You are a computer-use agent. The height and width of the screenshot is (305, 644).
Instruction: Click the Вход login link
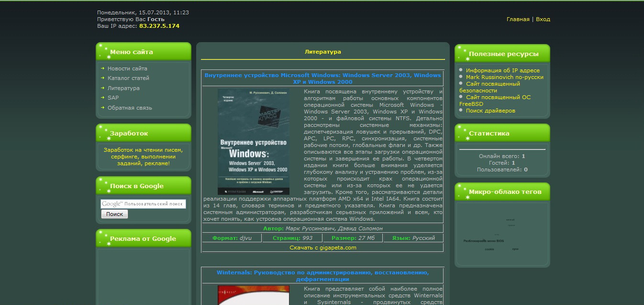(543, 19)
